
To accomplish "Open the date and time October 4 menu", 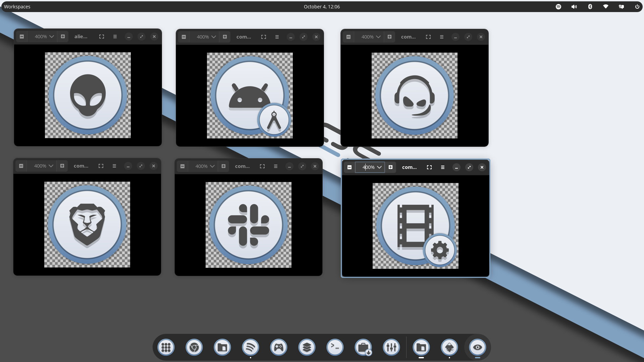I will (x=322, y=7).
